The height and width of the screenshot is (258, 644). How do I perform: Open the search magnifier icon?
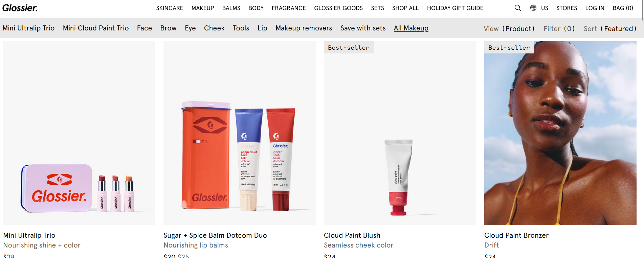[x=517, y=8]
